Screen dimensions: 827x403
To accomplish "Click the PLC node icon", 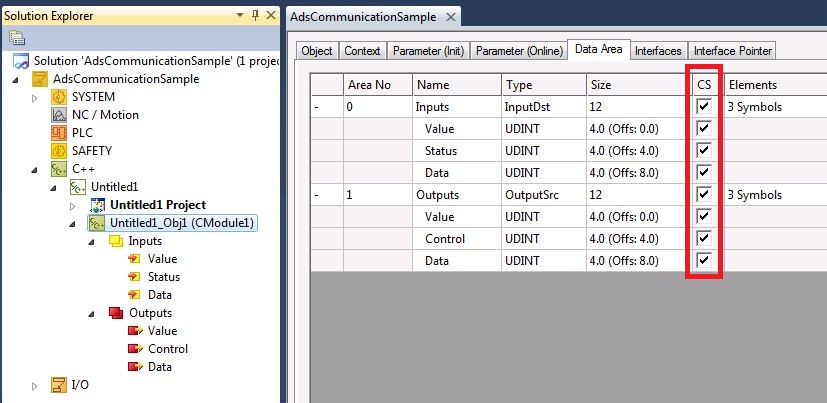I will [59, 133].
